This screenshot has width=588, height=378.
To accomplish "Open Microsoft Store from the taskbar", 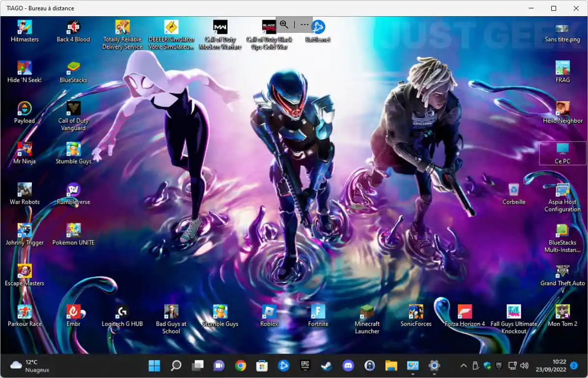I will point(262,366).
